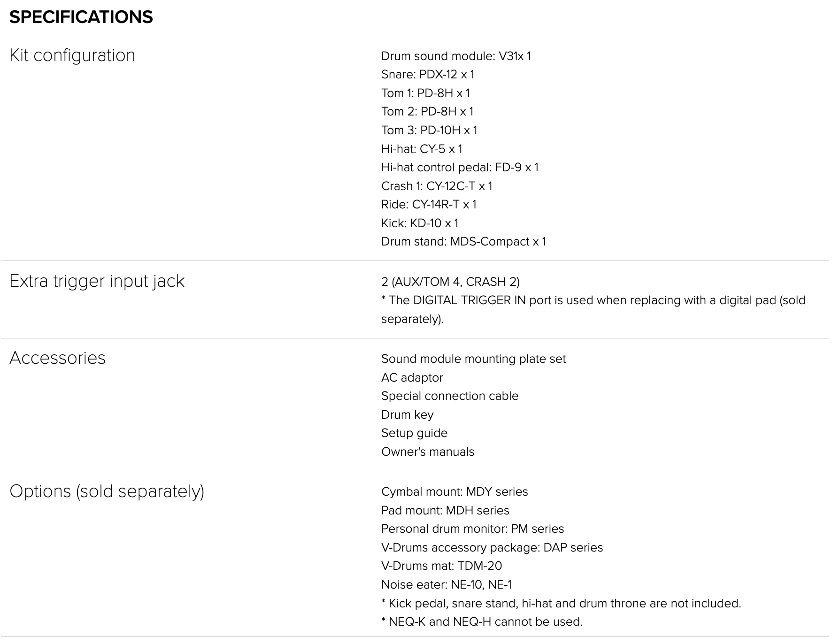Click the Tom 3 PD-10H entry
The width and height of the screenshot is (832, 644).
[x=429, y=130]
